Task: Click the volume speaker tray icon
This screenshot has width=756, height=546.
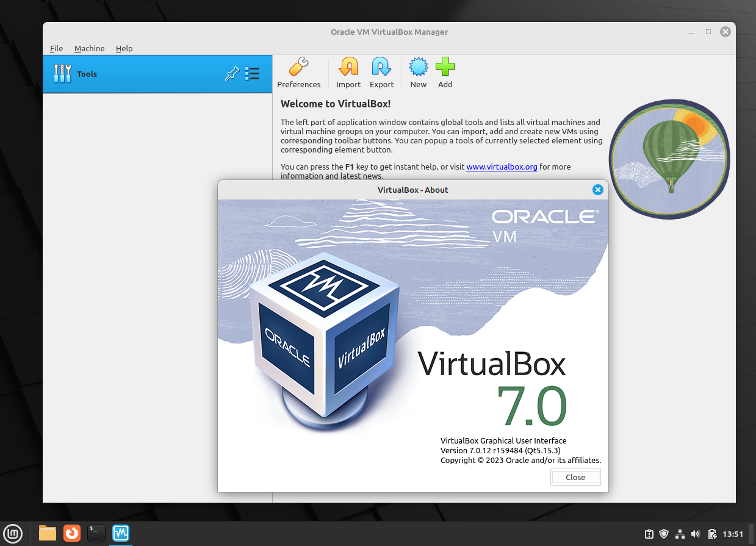Action: click(x=696, y=534)
